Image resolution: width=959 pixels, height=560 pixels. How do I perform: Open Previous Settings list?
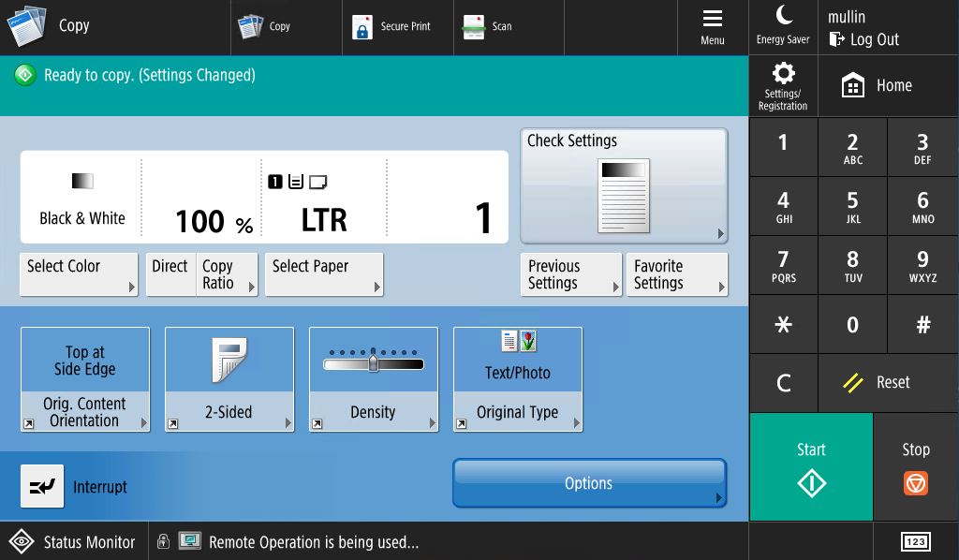(x=571, y=274)
